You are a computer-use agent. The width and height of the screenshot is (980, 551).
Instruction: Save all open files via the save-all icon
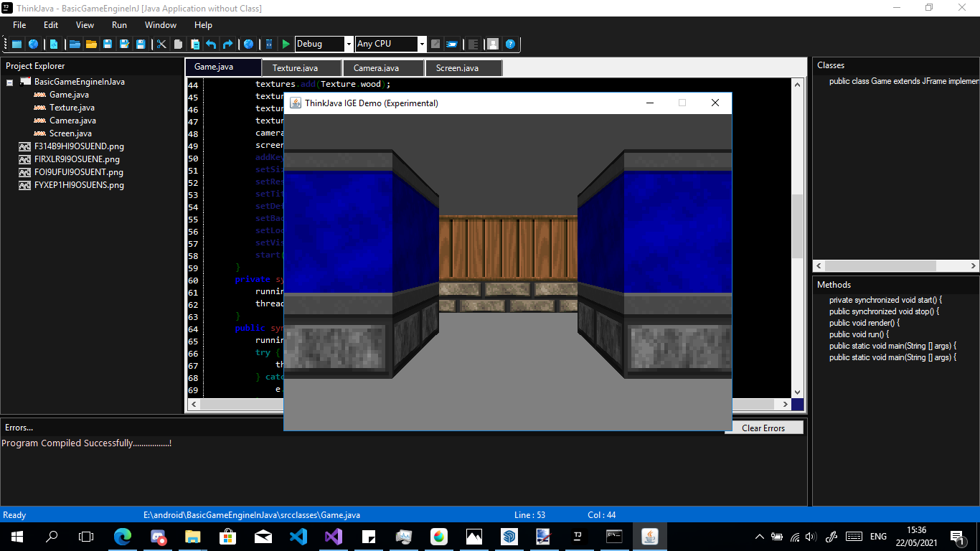141,44
